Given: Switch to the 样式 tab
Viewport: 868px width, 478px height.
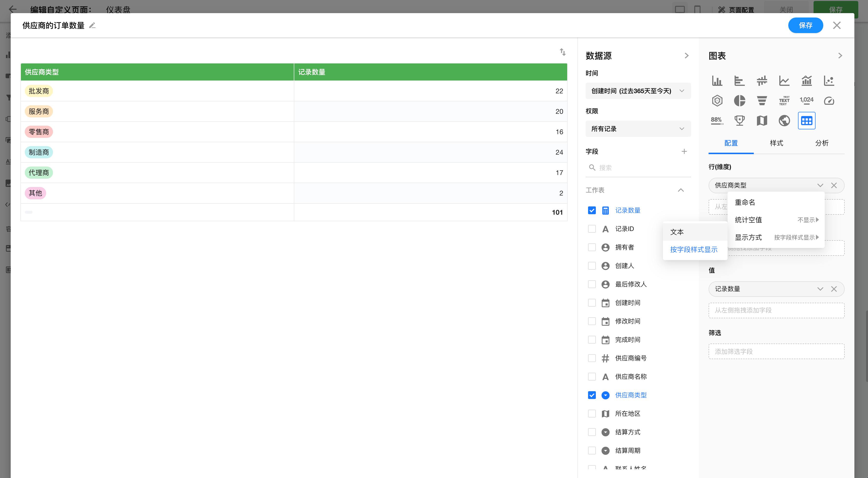Looking at the screenshot, I should pos(776,143).
